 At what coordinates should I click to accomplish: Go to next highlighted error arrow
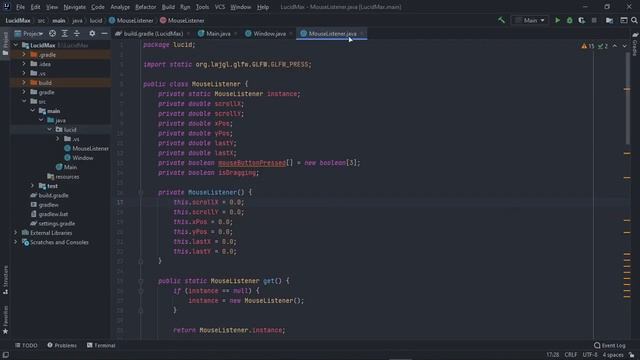coord(624,46)
